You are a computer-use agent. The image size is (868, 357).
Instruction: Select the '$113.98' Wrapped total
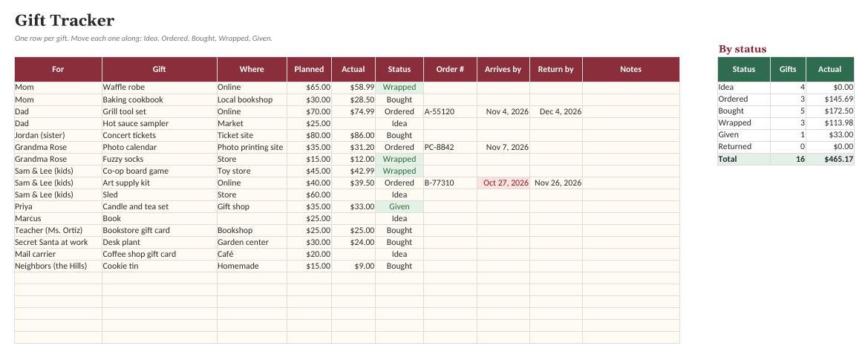tap(830, 123)
